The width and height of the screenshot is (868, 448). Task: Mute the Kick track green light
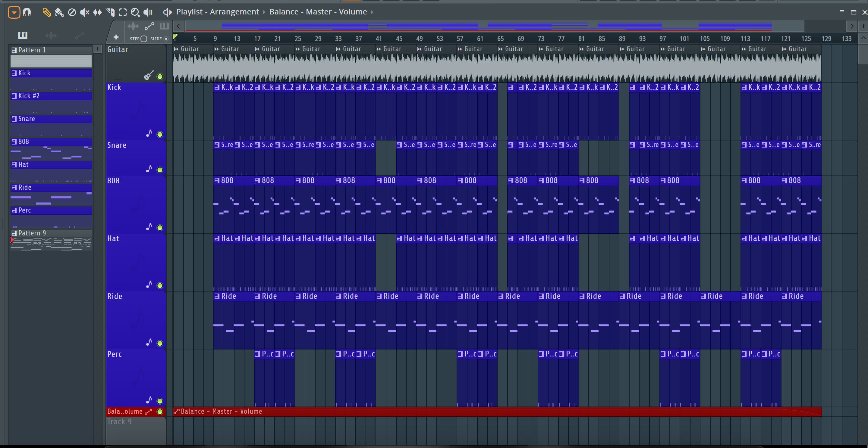coord(160,134)
